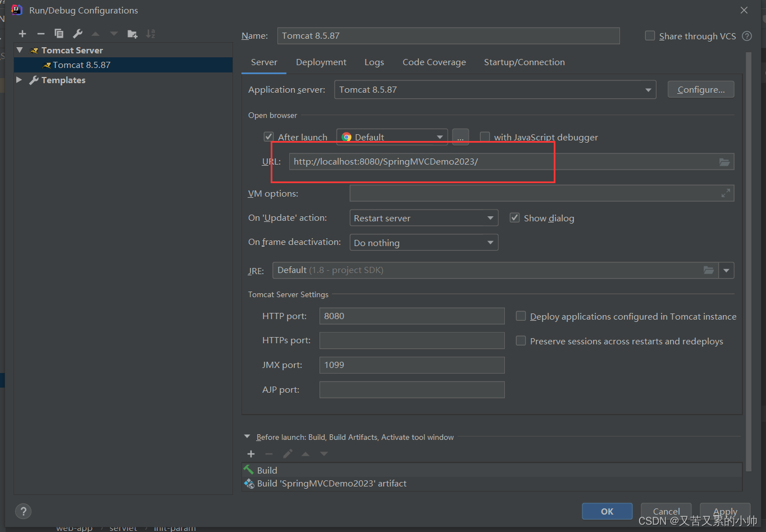Remove the selected configuration with the minus icon
Image resolution: width=766 pixels, height=532 pixels.
(x=40, y=34)
